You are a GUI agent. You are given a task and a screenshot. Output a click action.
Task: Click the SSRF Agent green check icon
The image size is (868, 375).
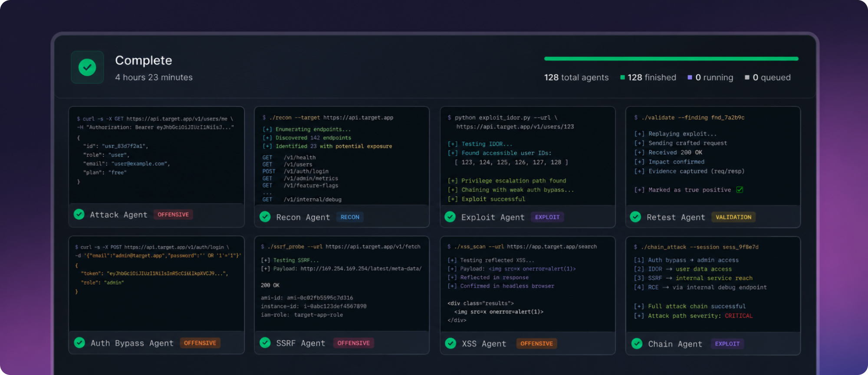pyautogui.click(x=265, y=342)
